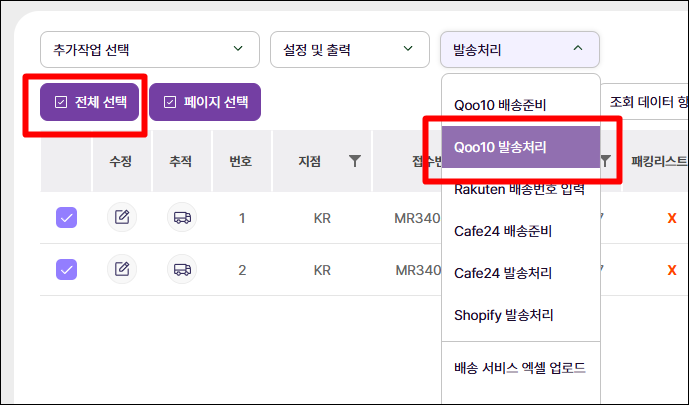Click the chevron of 추가작업 선택

point(238,48)
